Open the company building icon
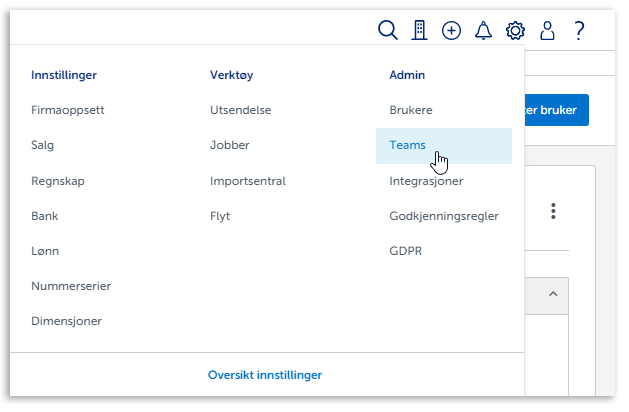Viewport: 629px width, 412px height. 420,31
